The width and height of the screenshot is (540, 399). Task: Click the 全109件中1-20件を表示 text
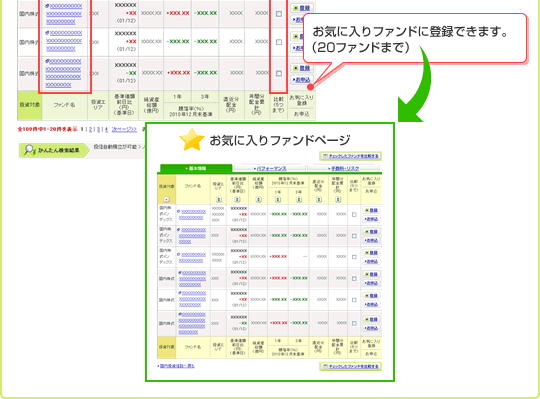[x=48, y=129]
